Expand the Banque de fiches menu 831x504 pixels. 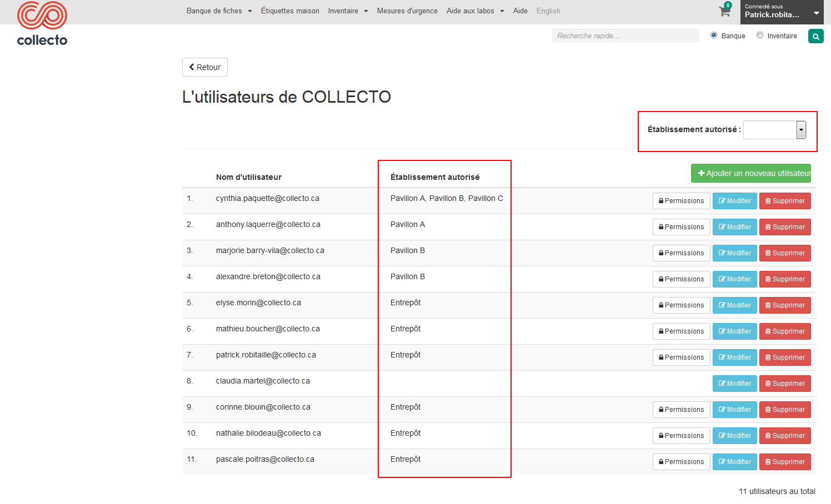tap(219, 11)
